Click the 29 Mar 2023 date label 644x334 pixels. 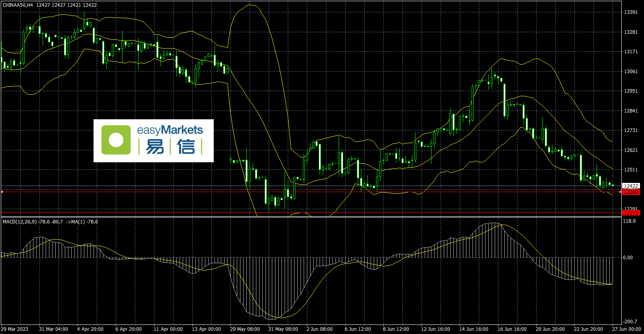(x=14, y=329)
